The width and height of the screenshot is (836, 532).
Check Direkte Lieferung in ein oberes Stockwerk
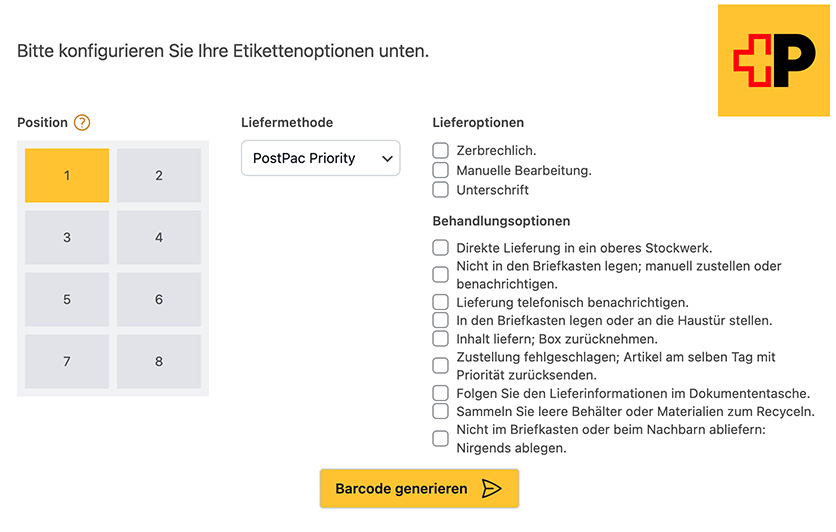click(440, 247)
